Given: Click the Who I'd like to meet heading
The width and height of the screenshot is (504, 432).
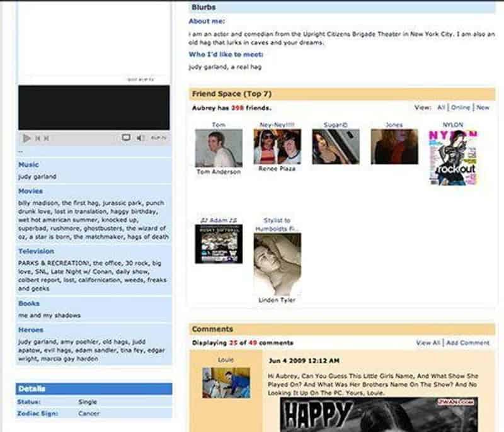Looking at the screenshot, I should pyautogui.click(x=226, y=54).
